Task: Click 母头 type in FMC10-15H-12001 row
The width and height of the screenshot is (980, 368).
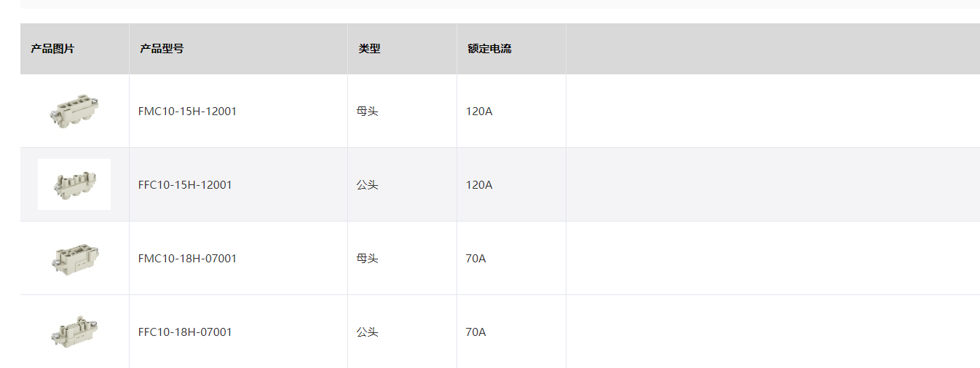Action: click(x=367, y=111)
